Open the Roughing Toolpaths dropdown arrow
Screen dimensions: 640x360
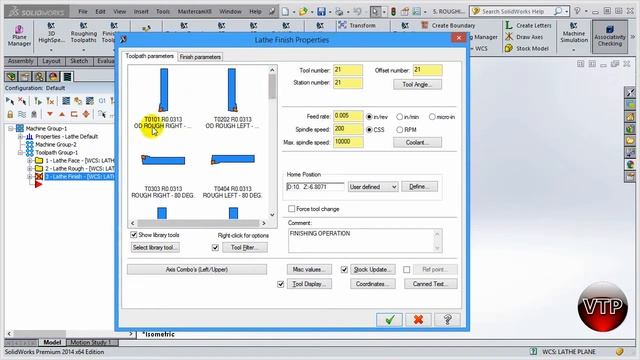83,50
